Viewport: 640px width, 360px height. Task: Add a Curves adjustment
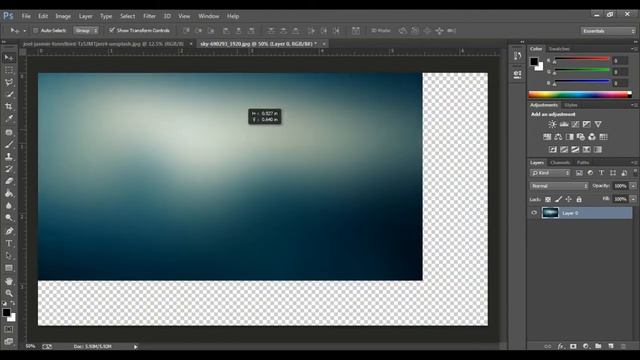[575, 124]
